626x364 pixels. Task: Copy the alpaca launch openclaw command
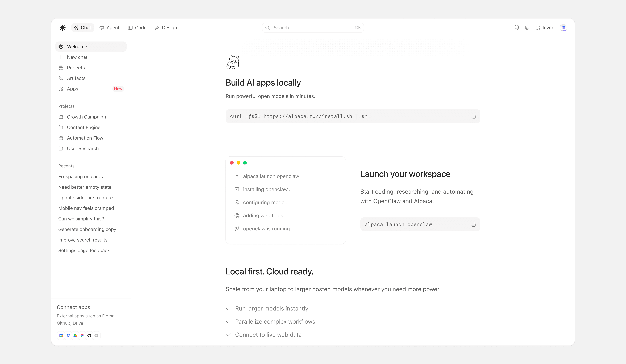[473, 224]
